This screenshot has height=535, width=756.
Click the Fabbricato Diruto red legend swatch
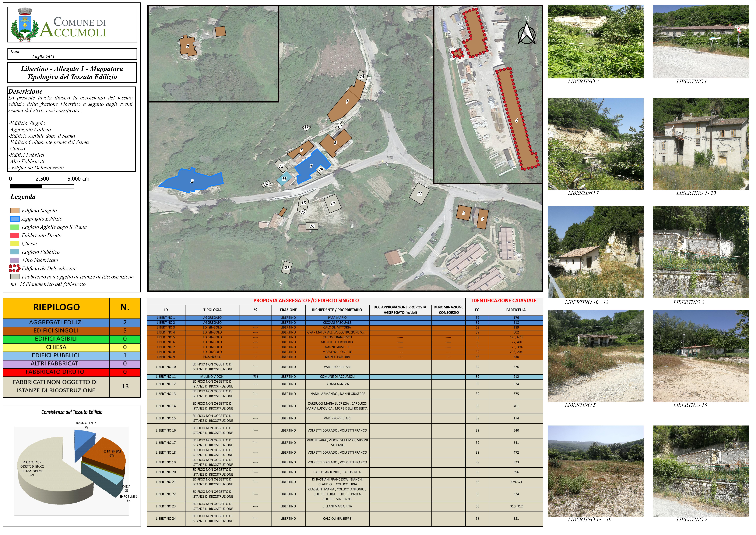(x=15, y=235)
